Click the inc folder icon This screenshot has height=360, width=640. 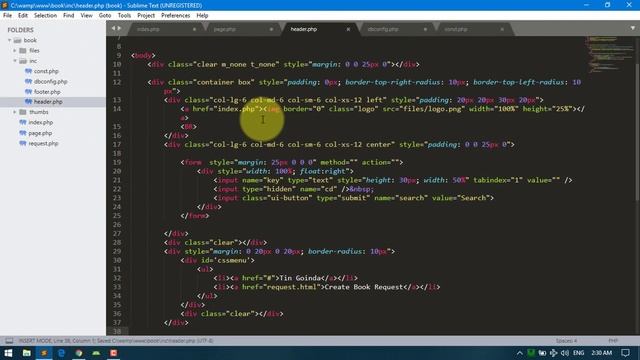tap(23, 61)
